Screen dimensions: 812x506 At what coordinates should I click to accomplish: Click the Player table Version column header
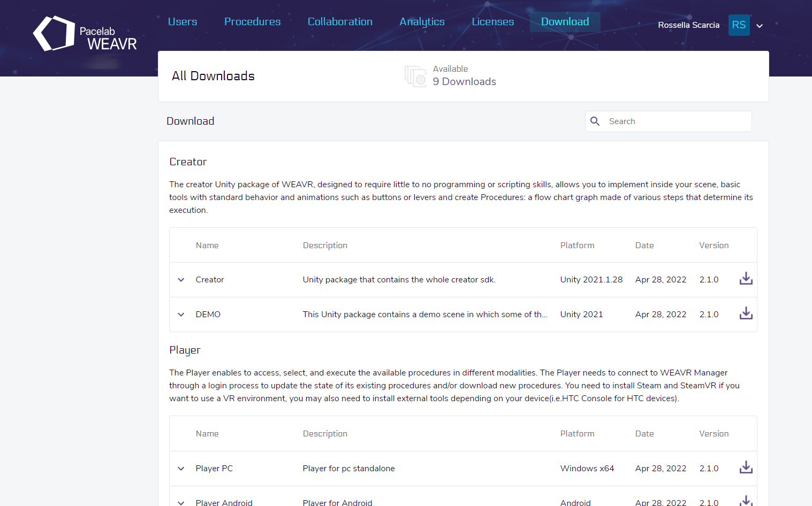(714, 434)
